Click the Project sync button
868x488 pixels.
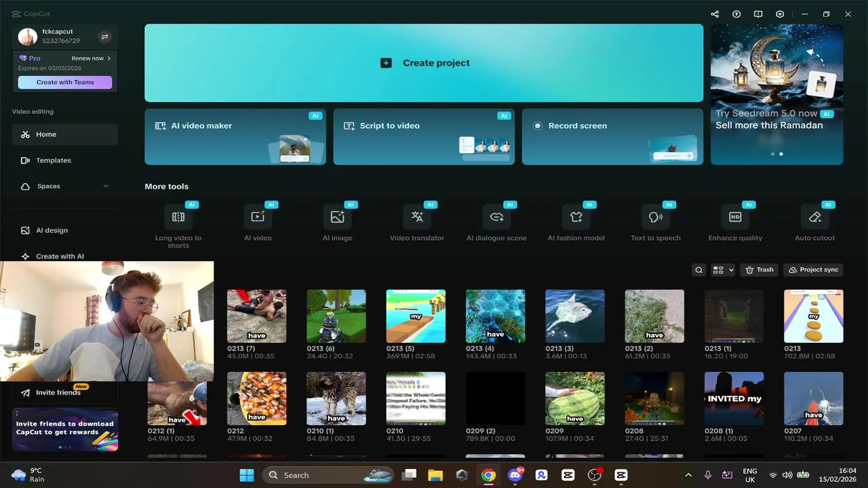click(814, 270)
